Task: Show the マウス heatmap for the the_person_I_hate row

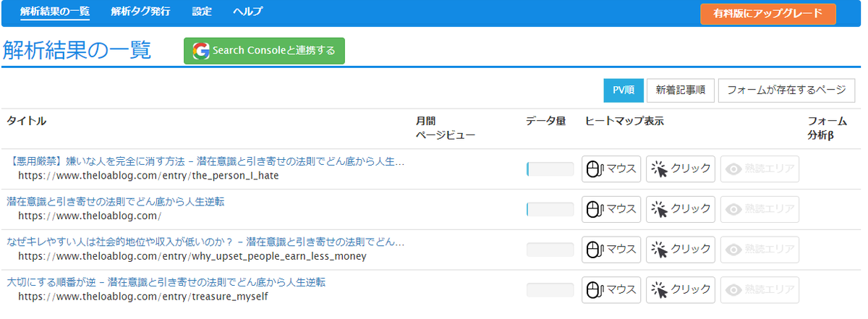Action: (x=611, y=169)
